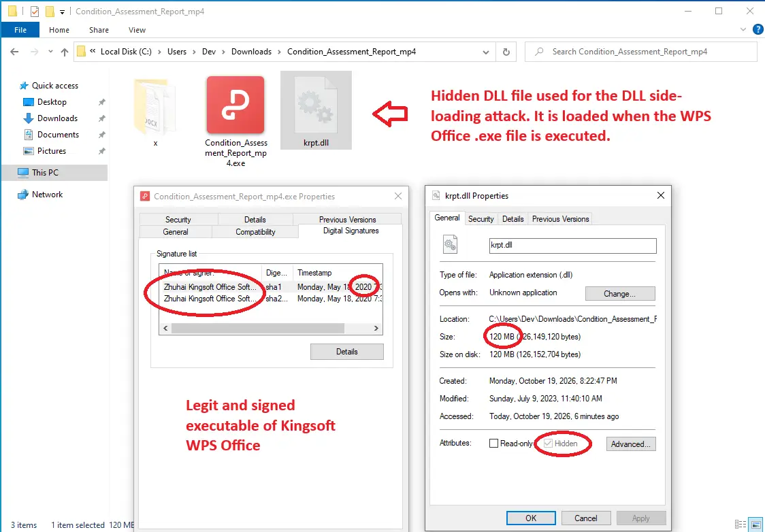Click the krpt.dll file type icon in Properties

450,244
